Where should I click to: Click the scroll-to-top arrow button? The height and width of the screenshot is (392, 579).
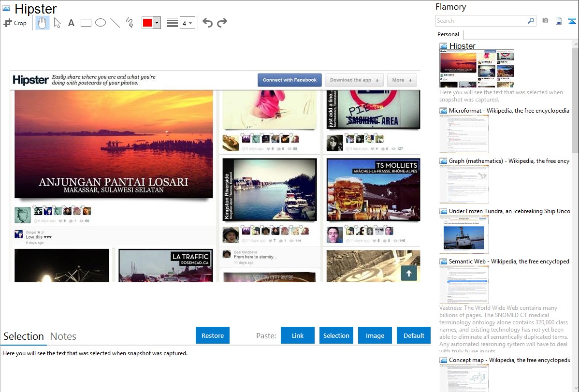pos(409,274)
